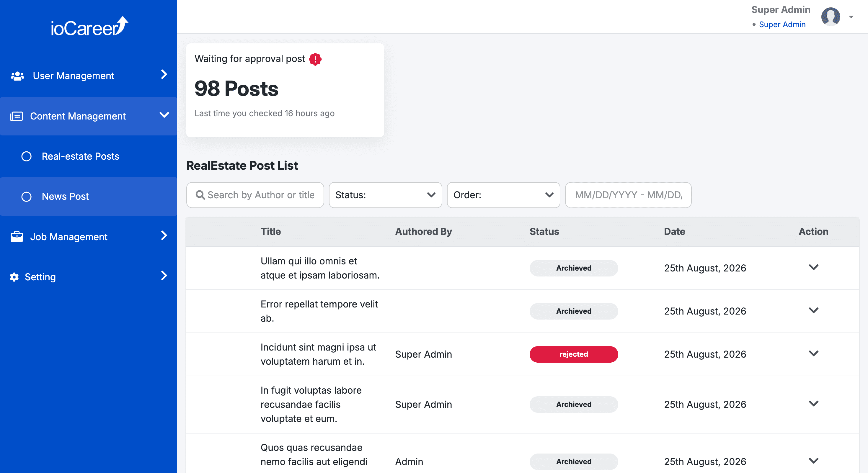Open the Status filter dropdown
The height and width of the screenshot is (473, 868).
[385, 195]
